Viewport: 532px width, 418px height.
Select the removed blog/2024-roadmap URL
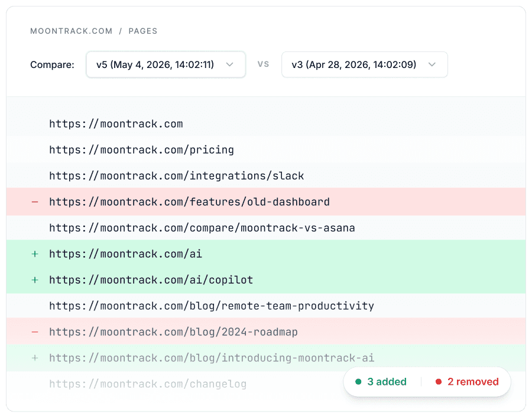173,332
